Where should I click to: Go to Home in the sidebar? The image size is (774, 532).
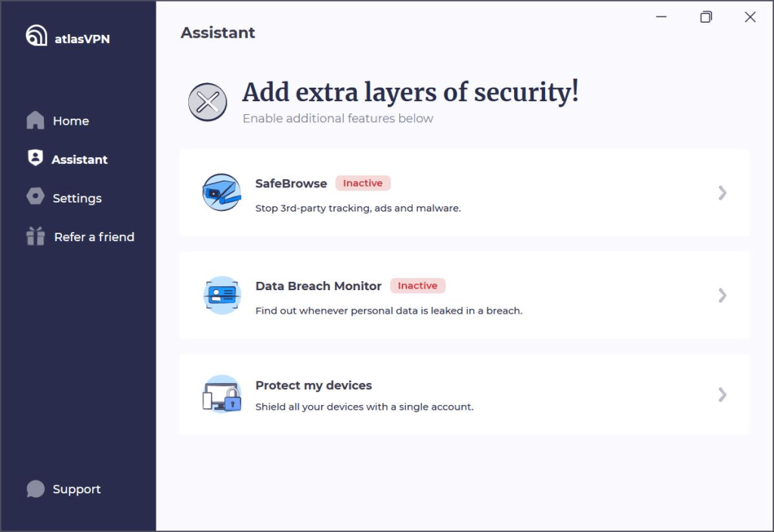click(x=71, y=121)
